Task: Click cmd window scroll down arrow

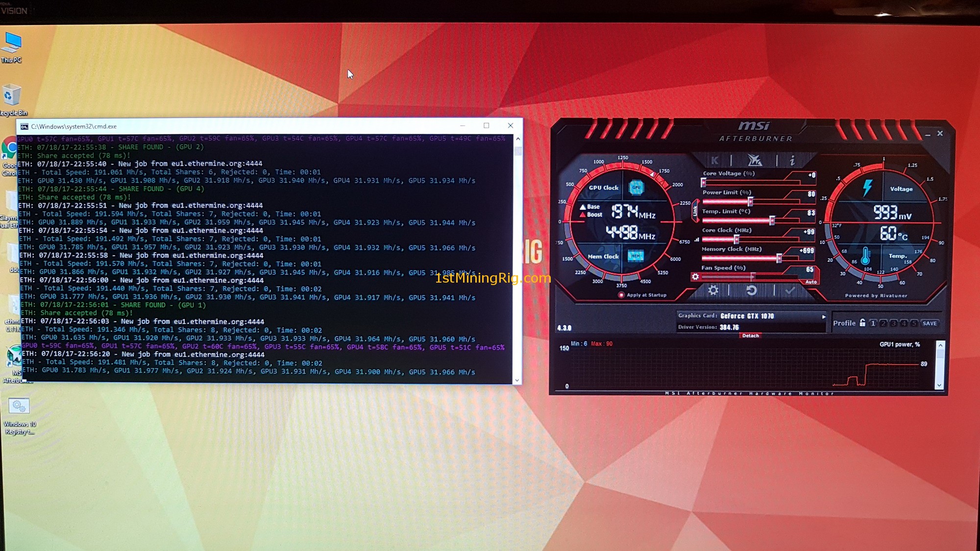Action: click(x=517, y=381)
